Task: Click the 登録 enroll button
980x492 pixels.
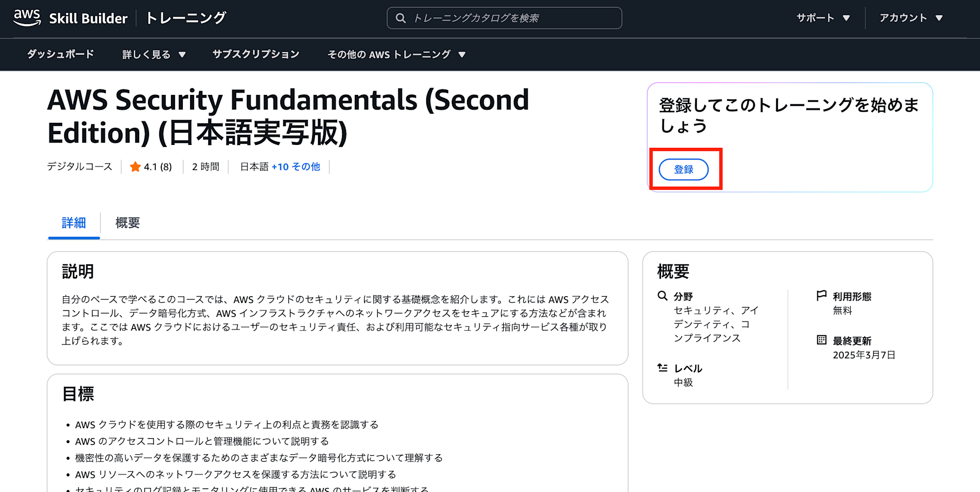Action: (x=684, y=169)
